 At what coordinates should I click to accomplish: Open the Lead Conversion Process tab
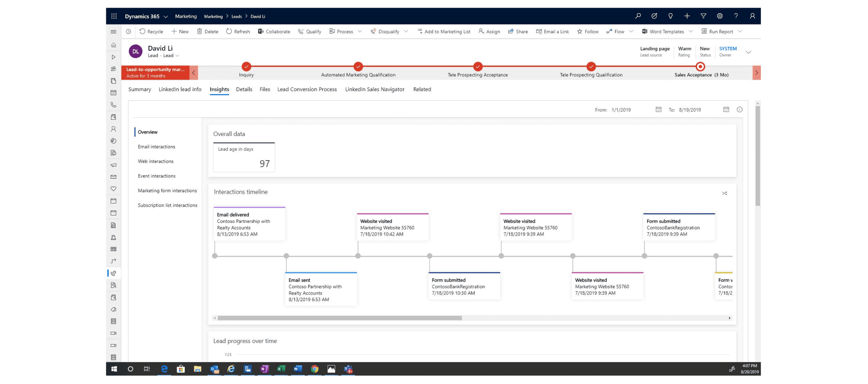pos(307,89)
